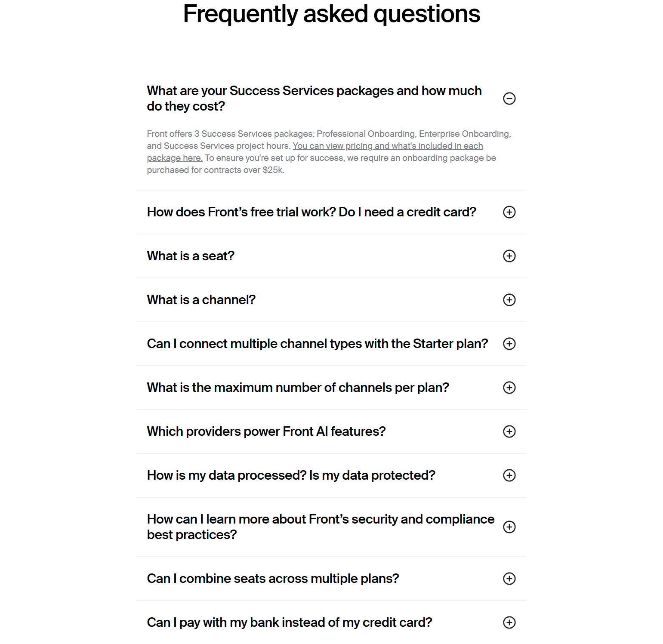The width and height of the screenshot is (663, 644).
Task: Select the 'What is a seat?' question text
Action: click(190, 256)
